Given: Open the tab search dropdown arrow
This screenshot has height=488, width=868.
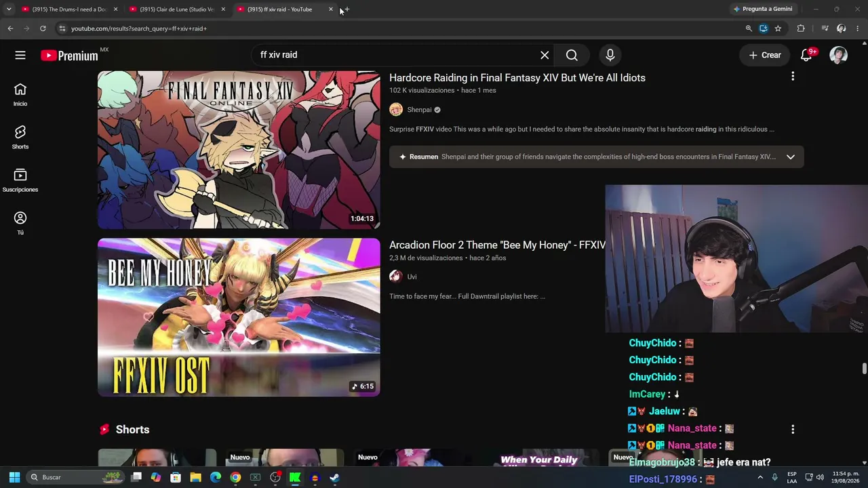Looking at the screenshot, I should point(9,9).
